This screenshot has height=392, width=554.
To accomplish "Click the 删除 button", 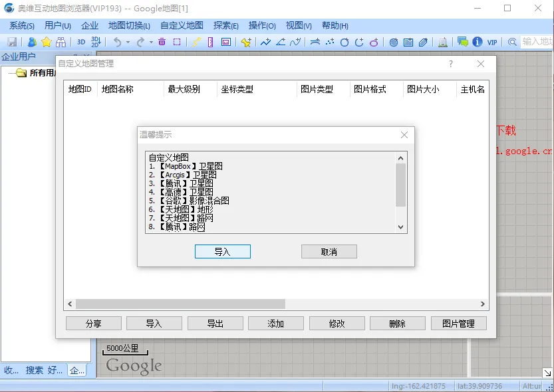I will coord(398,323).
